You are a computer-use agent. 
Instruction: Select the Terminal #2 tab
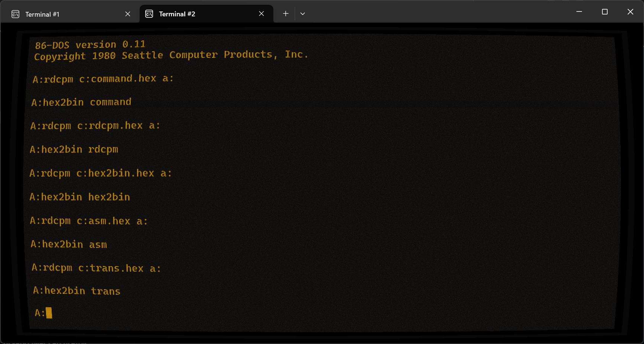point(206,14)
